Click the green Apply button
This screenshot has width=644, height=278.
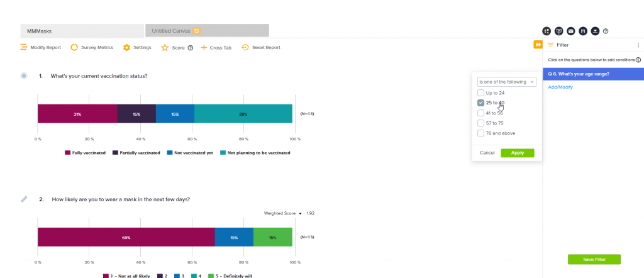tap(517, 153)
